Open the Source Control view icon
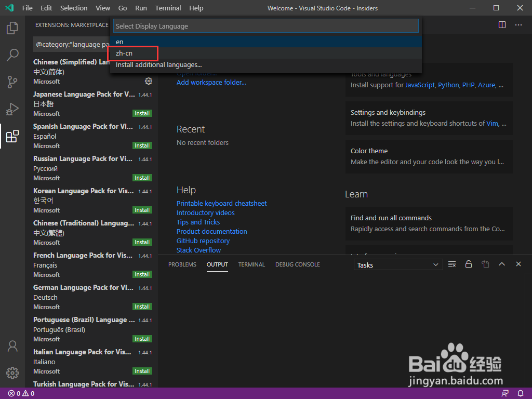The image size is (532, 399). click(x=12, y=82)
